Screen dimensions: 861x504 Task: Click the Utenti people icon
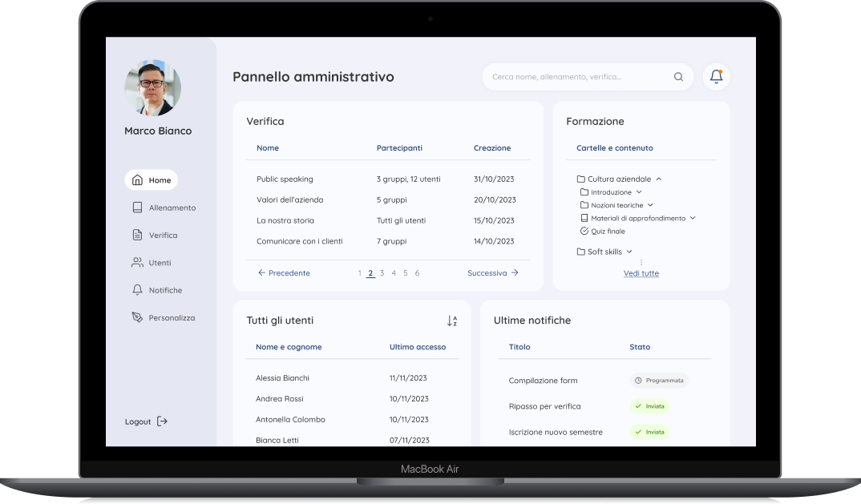point(137,263)
